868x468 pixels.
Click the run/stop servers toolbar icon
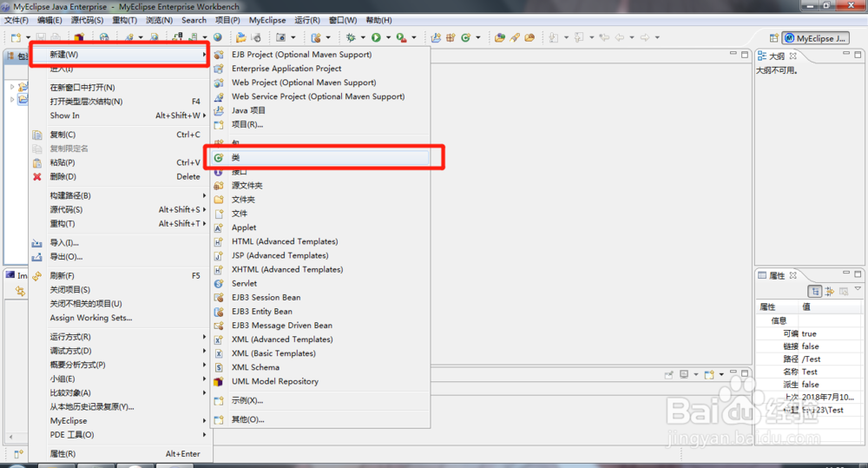[194, 37]
